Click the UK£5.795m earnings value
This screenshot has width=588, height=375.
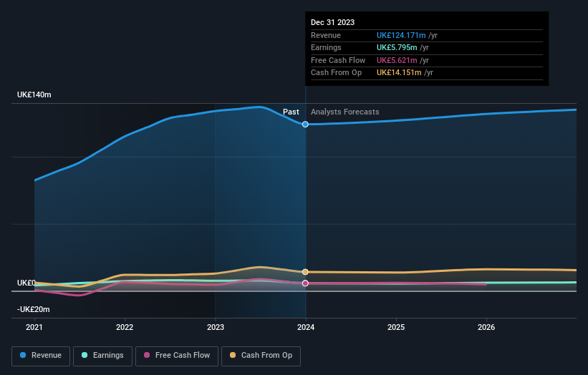tap(397, 47)
